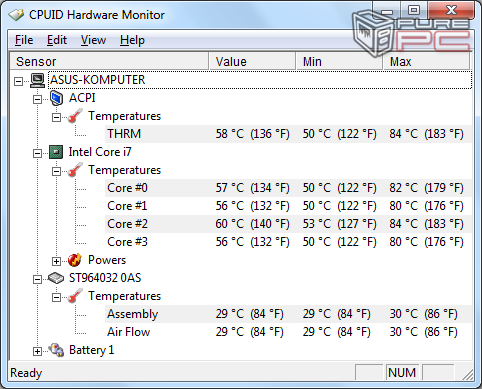The image size is (482, 389).
Task: Open the View menu
Action: click(93, 40)
